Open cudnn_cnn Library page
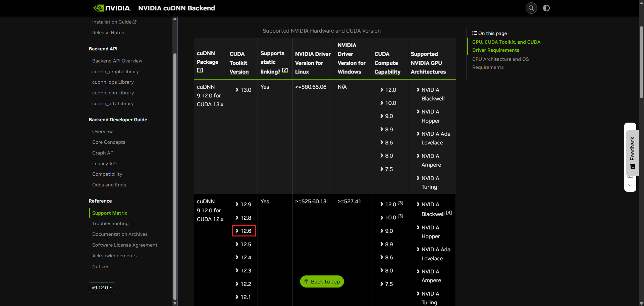The width and height of the screenshot is (644, 306). (x=113, y=93)
